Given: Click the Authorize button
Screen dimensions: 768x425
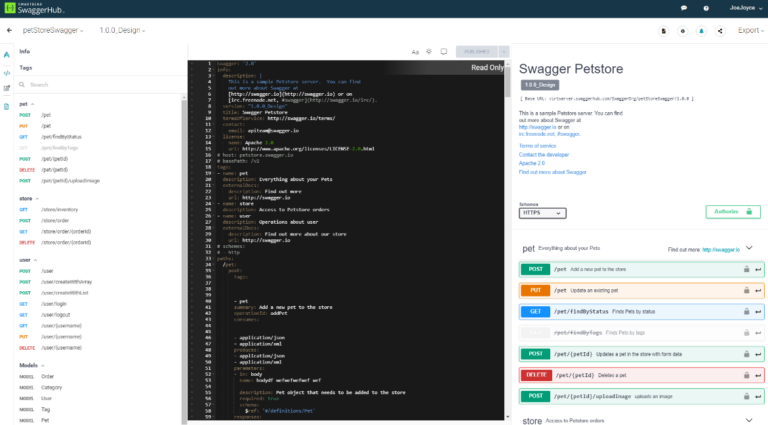Looking at the screenshot, I should [x=734, y=211].
